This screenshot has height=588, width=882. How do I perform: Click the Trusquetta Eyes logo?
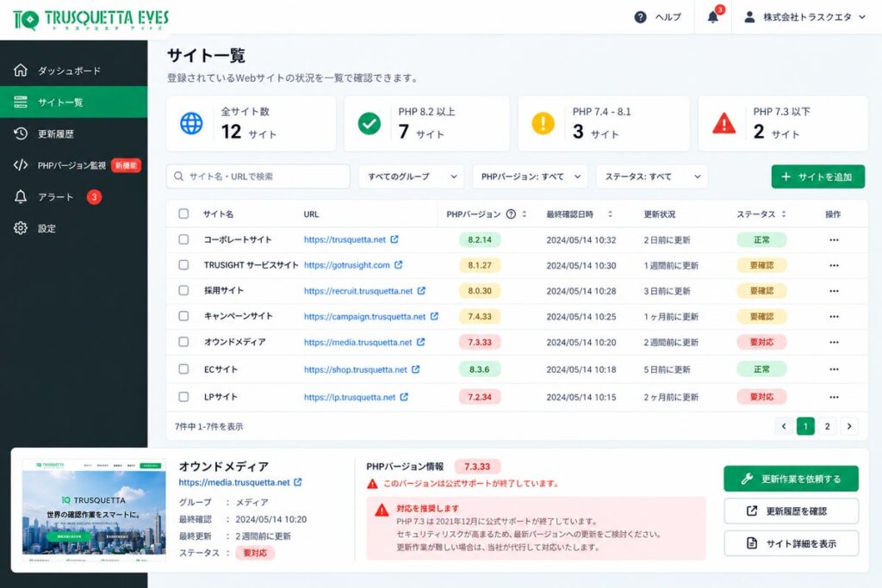tap(90, 19)
